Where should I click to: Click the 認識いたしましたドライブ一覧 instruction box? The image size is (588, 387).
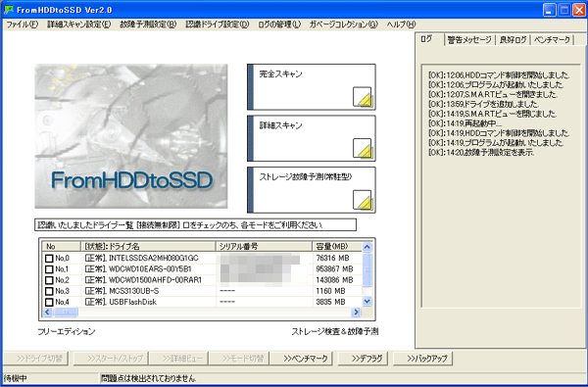195,224
